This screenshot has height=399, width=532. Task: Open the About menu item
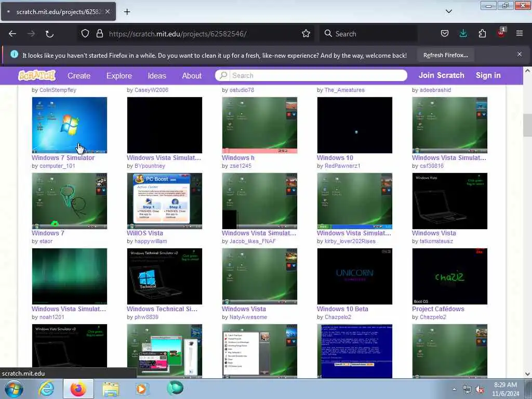[x=192, y=76]
